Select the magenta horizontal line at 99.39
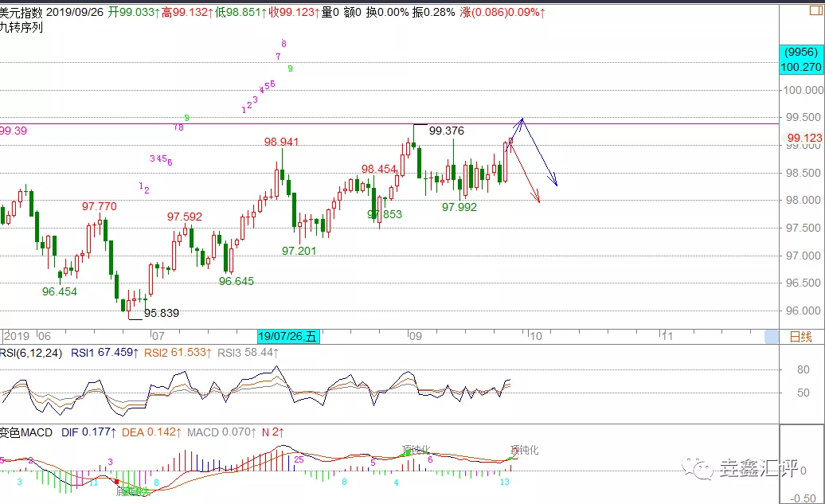 [389, 123]
